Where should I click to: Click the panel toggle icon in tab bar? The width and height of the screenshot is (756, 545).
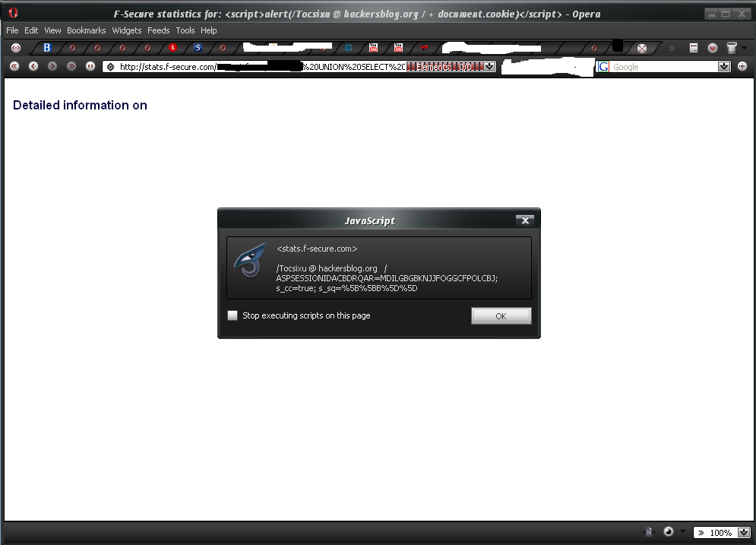(x=15, y=48)
